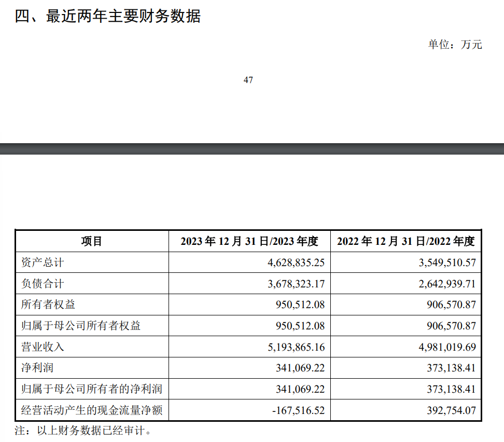The image size is (504, 442).
Task: Select the 营业收入 row label
Action: pos(43,347)
